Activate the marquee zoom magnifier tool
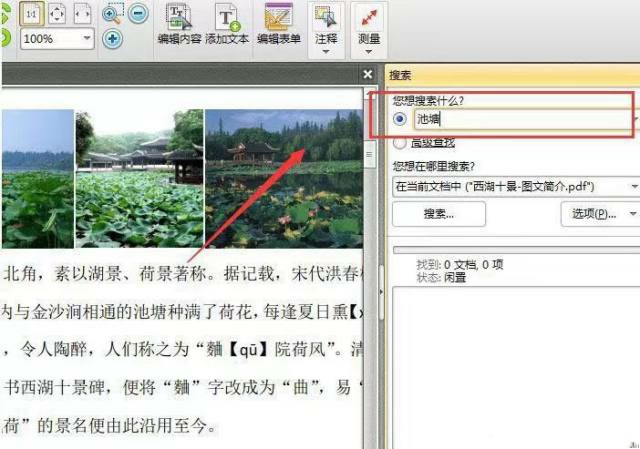 (x=112, y=14)
